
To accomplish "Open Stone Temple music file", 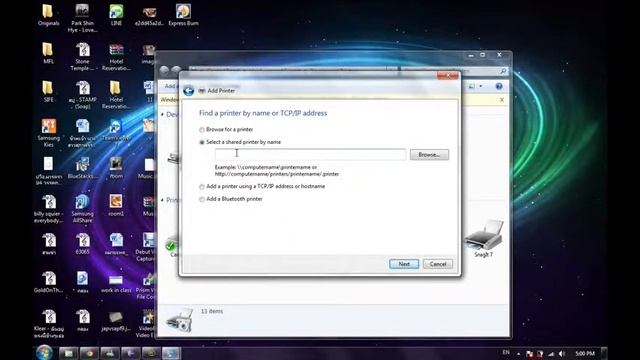I will click(82, 56).
